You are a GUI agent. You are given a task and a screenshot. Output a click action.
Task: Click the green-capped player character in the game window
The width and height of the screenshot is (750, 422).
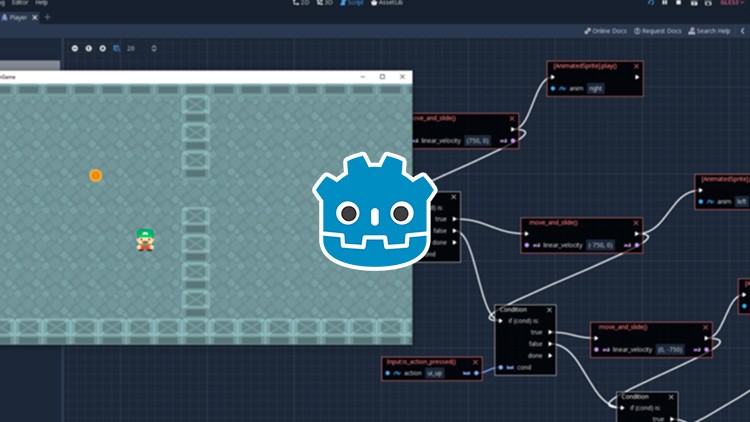[145, 240]
